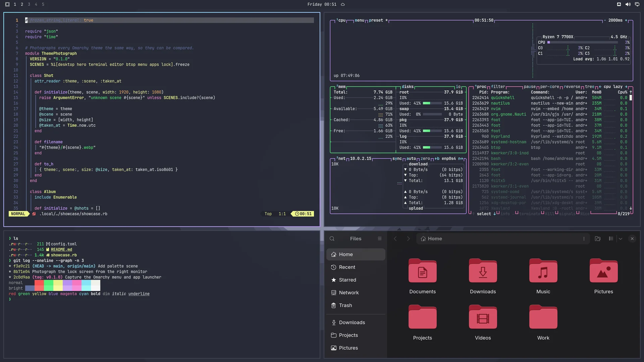Screen dimensions: 644x362
Task: Toggle btop net sync option
Action: (397, 159)
